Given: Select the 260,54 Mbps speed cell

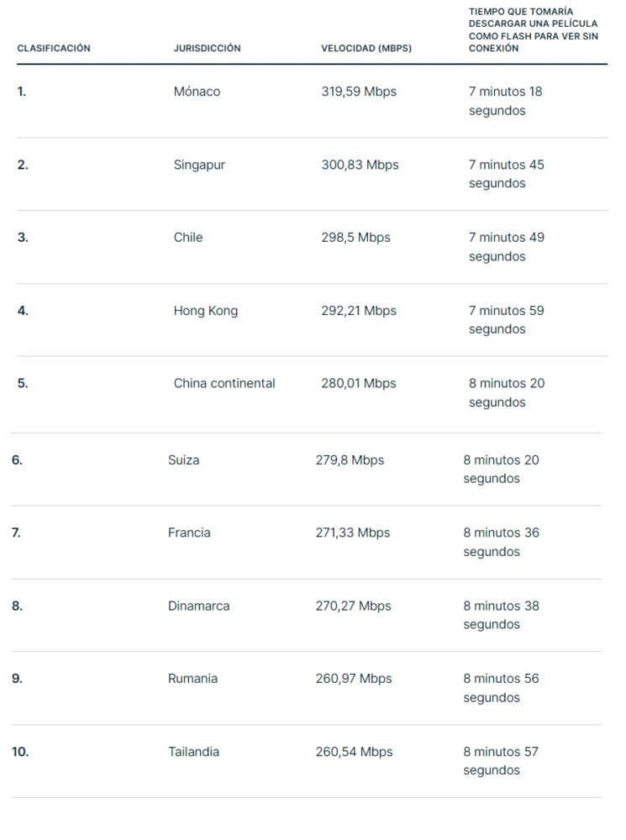Looking at the screenshot, I should 354,752.
